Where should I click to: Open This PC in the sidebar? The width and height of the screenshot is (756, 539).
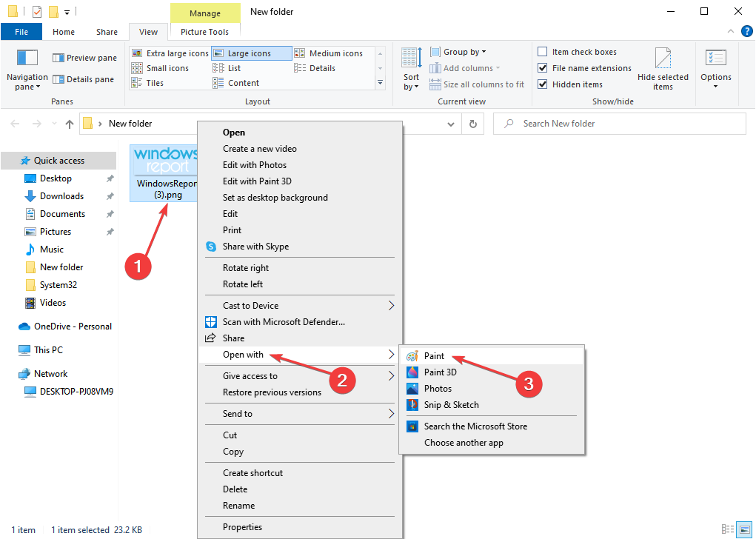[x=47, y=350]
